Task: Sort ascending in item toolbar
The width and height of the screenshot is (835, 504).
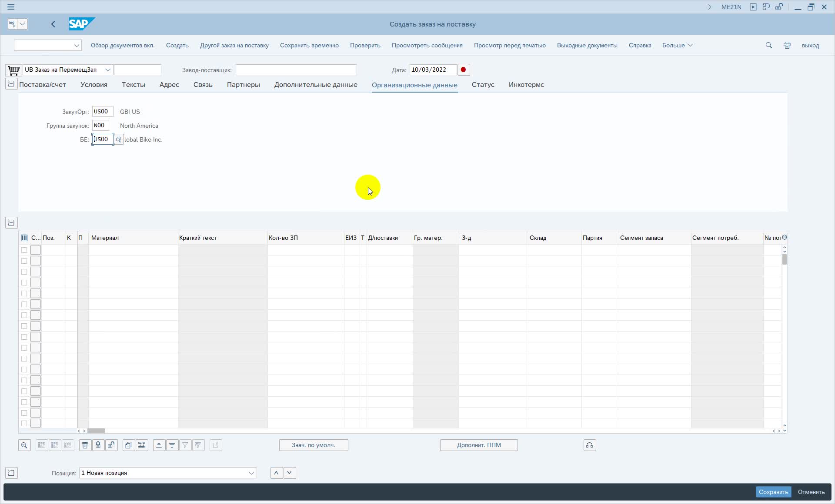Action: (x=159, y=445)
